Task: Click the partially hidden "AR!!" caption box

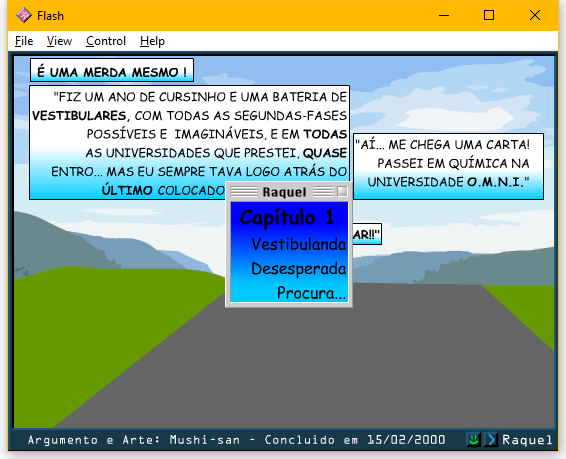Action: click(367, 234)
